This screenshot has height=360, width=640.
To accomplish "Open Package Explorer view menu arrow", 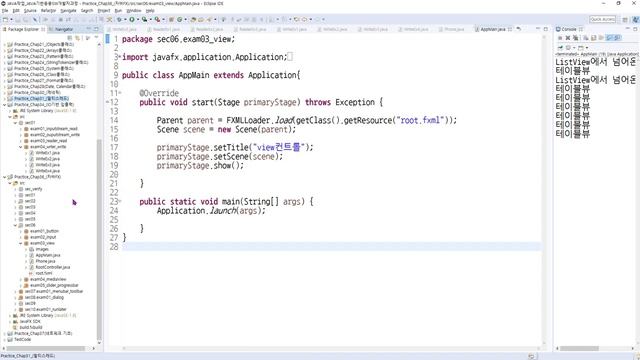I will pyautogui.click(x=96, y=38).
